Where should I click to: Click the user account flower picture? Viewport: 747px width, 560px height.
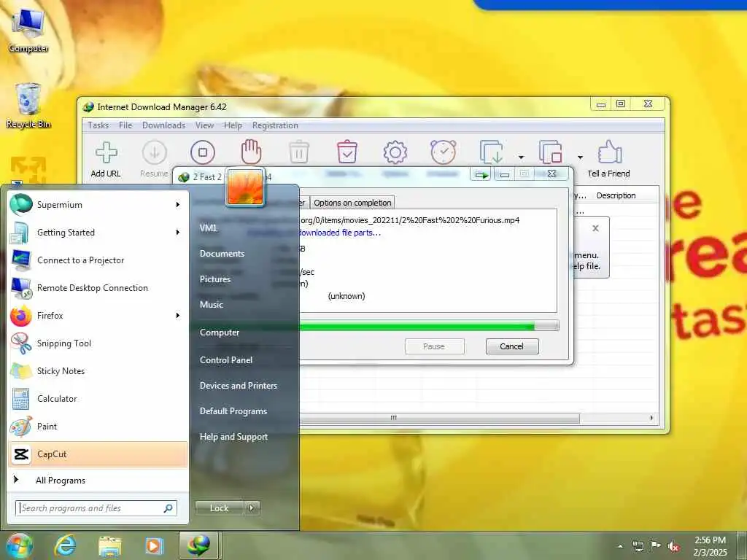coord(245,187)
